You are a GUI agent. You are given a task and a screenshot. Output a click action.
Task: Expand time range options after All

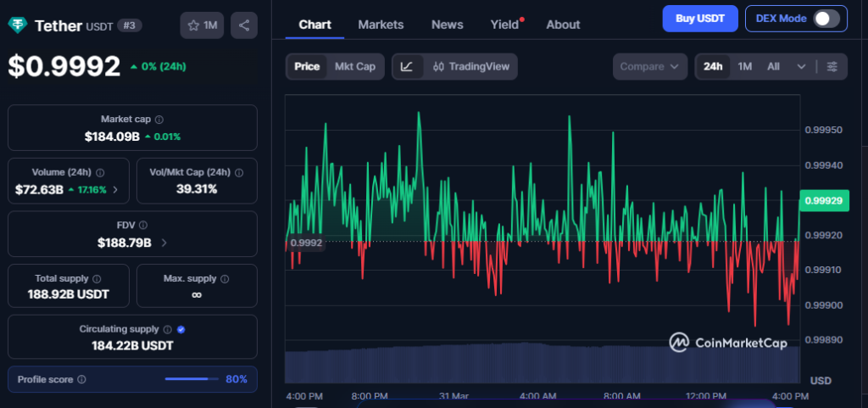pyautogui.click(x=801, y=66)
